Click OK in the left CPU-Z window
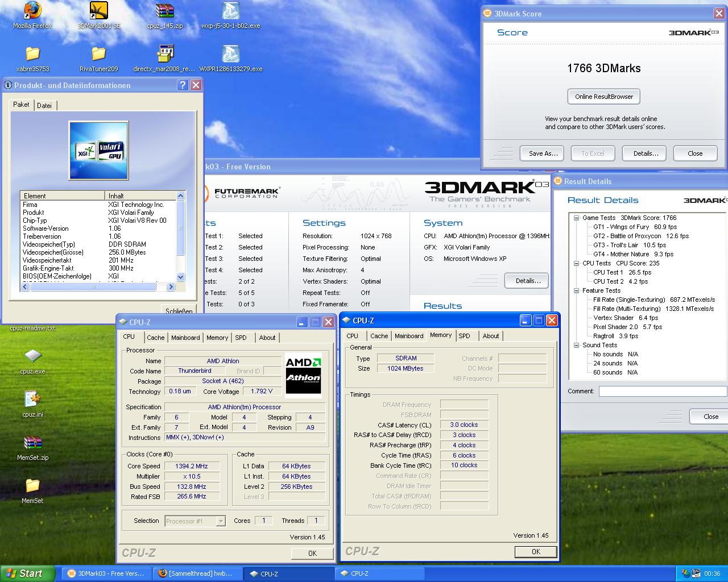Viewport: 728px width, 582px height. (x=312, y=553)
